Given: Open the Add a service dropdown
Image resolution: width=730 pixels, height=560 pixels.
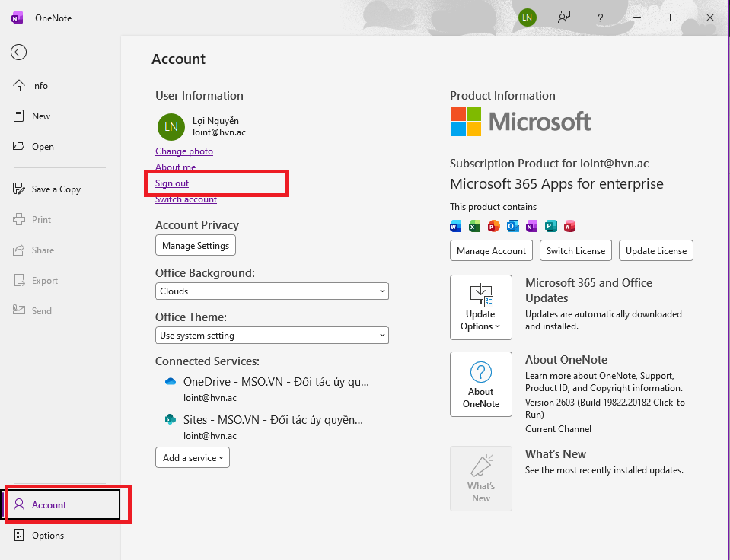Looking at the screenshot, I should tap(193, 457).
